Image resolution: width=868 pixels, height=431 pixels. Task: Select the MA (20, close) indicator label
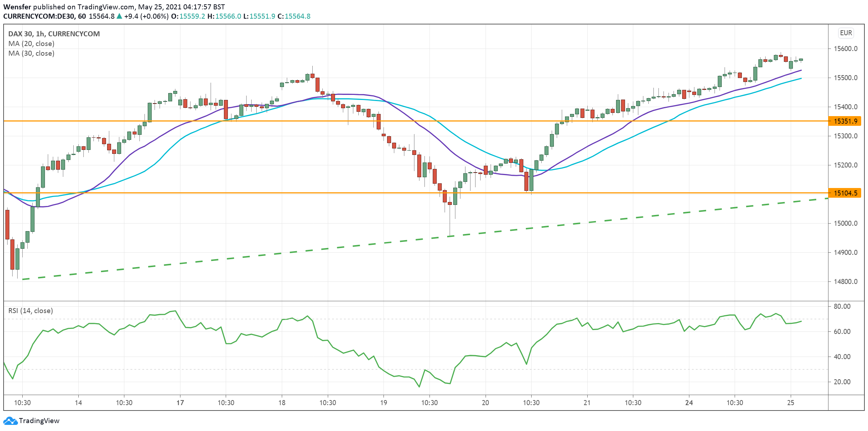pos(31,43)
